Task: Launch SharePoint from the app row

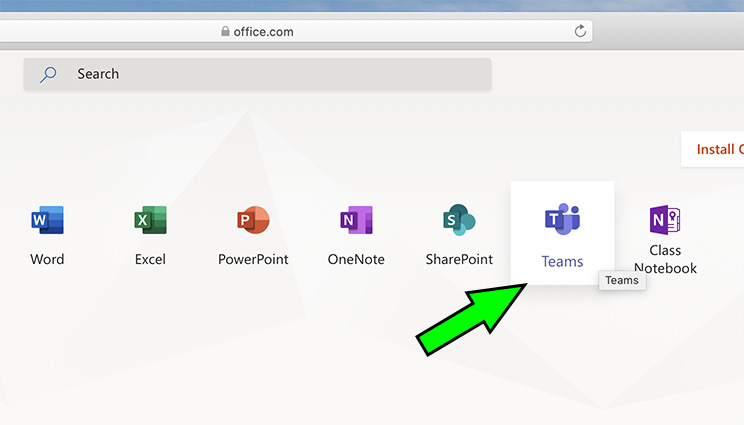Action: pyautogui.click(x=459, y=220)
